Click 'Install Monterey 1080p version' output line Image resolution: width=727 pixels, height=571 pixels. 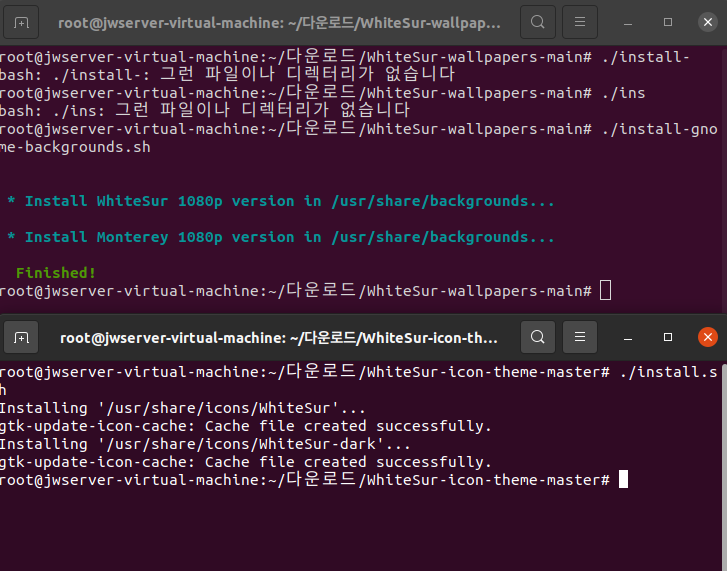click(x=281, y=237)
